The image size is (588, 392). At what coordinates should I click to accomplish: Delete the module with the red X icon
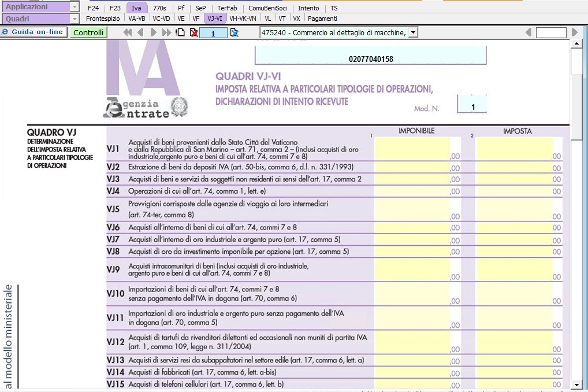pos(194,32)
